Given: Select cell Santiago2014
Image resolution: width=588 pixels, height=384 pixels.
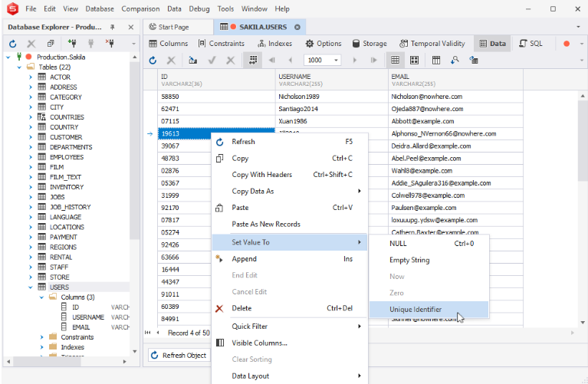Looking at the screenshot, I should [331, 109].
